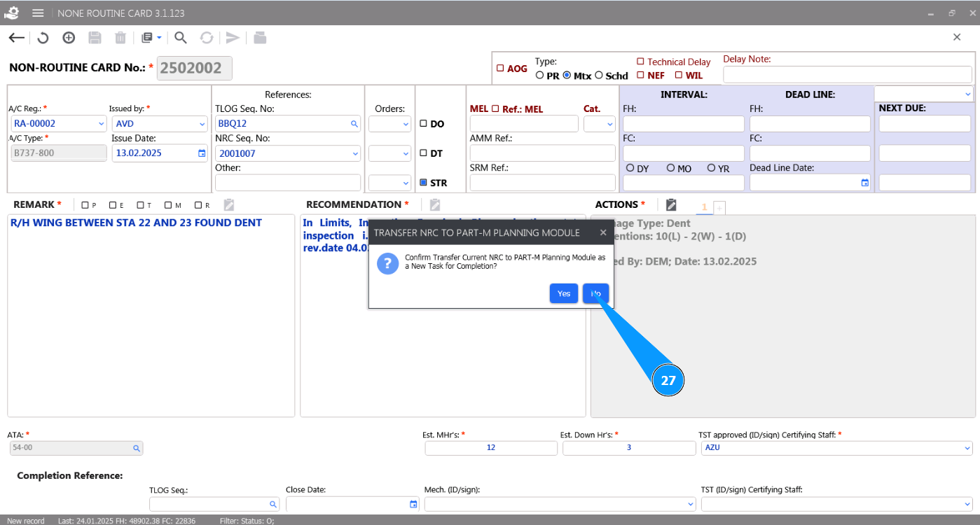Select the PR type radio button
980x525 pixels.
click(x=539, y=76)
